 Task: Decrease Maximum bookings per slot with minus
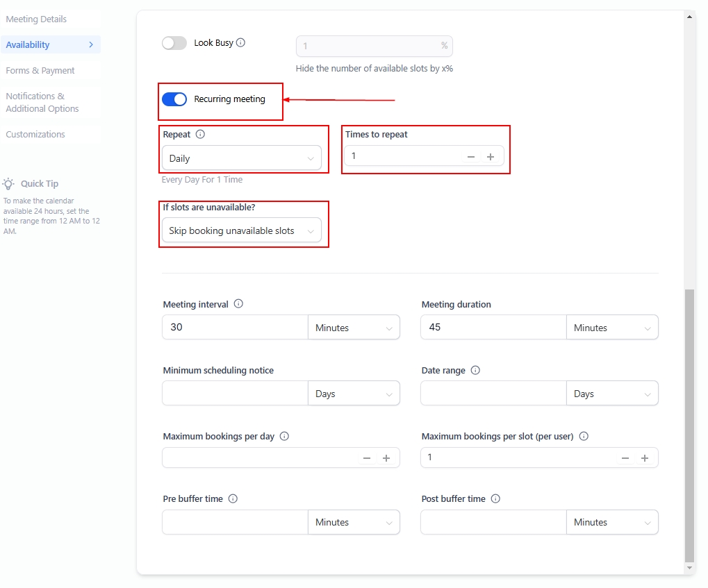(x=625, y=458)
